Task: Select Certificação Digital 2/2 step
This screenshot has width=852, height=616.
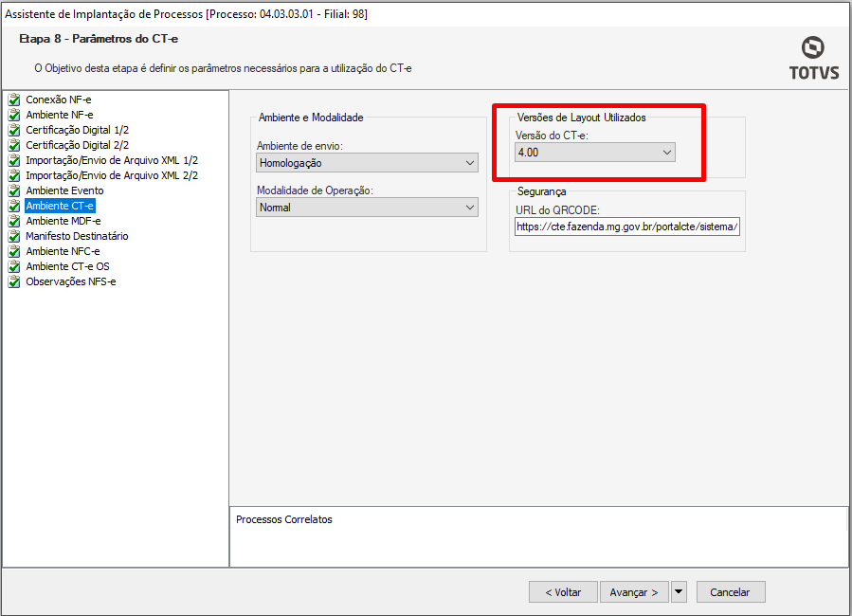Action: (x=77, y=145)
